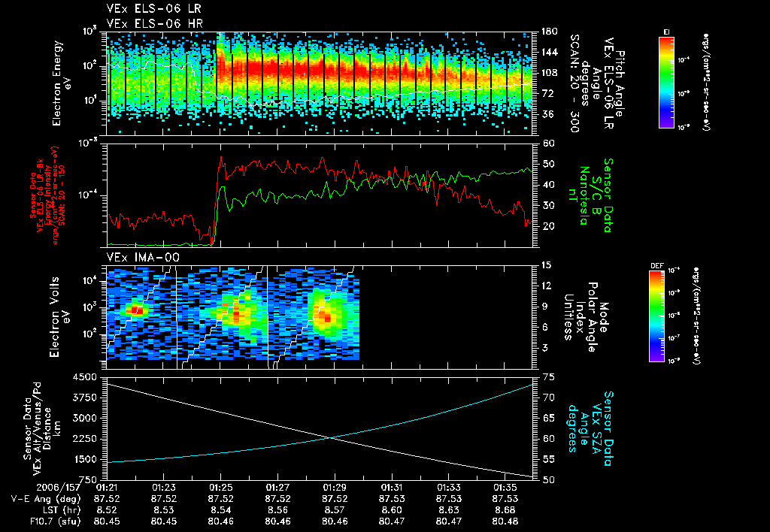Click the altitude axis tick '3750'
The height and width of the screenshot is (532, 770).
tap(85, 397)
